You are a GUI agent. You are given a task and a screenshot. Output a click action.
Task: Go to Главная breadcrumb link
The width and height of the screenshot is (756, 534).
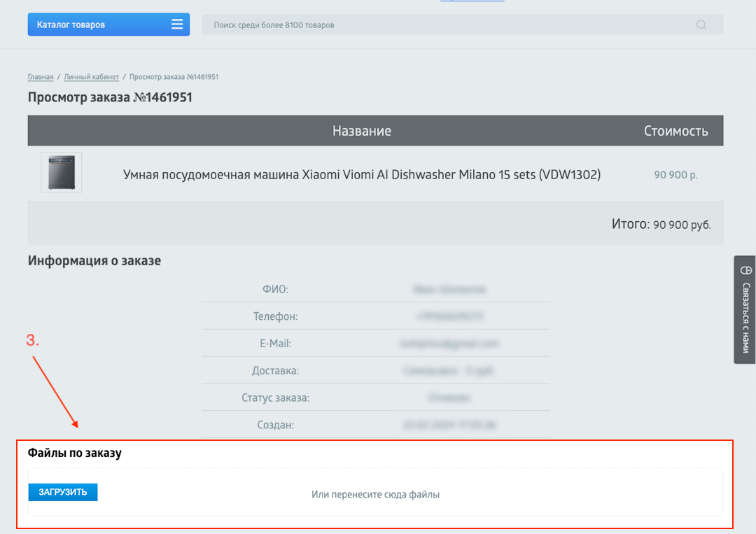point(41,76)
